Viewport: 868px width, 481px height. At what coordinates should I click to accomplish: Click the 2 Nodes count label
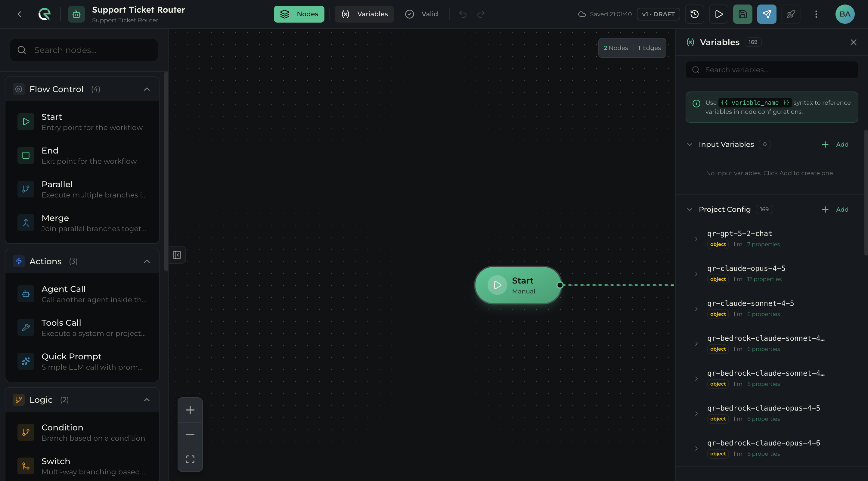pos(615,48)
